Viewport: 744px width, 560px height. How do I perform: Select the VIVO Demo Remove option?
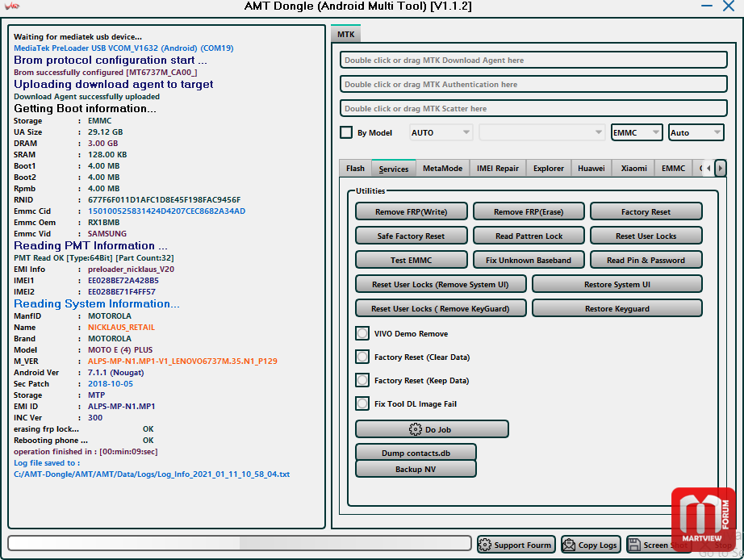click(x=362, y=333)
